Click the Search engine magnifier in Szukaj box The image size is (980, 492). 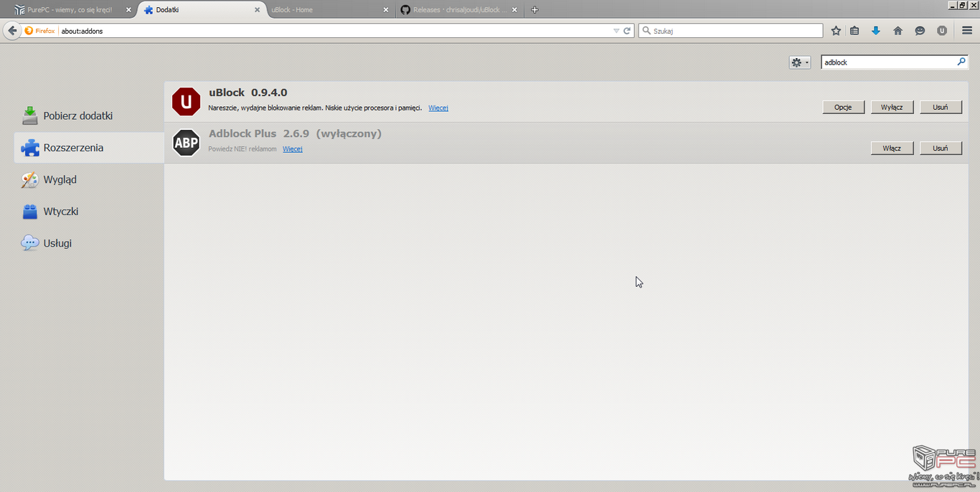click(x=646, y=31)
